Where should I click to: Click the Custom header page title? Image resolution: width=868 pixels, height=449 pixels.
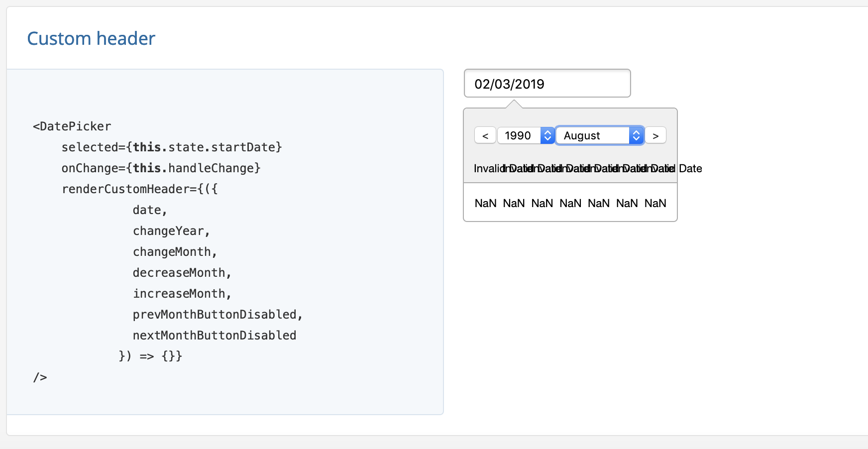point(91,38)
